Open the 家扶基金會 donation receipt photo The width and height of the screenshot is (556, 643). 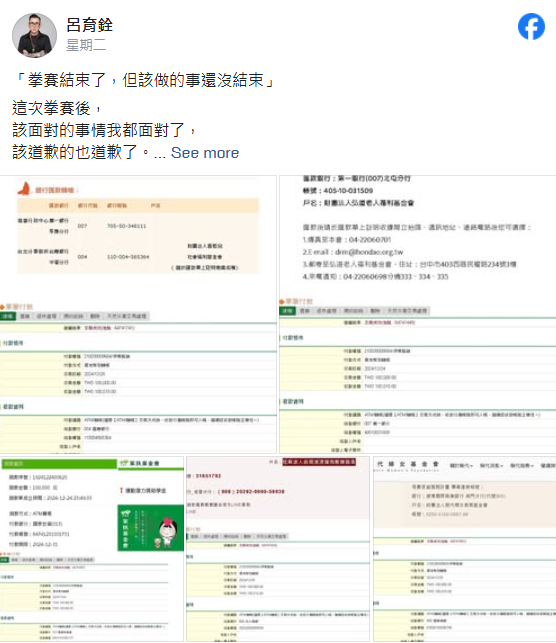(x=92, y=549)
